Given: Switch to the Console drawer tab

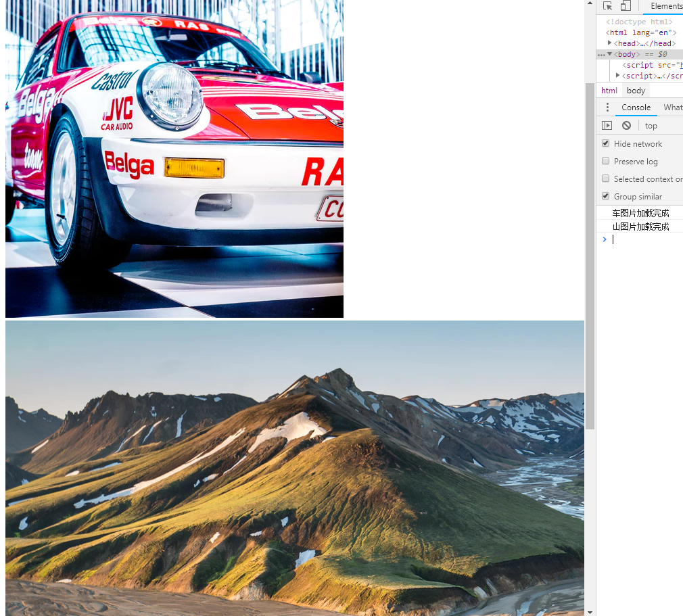Looking at the screenshot, I should pyautogui.click(x=636, y=107).
